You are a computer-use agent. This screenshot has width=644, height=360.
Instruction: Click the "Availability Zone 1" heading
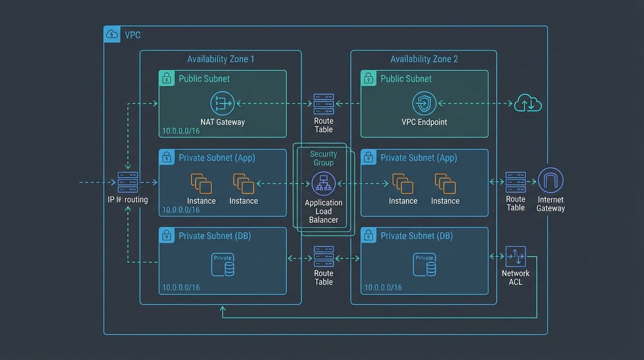point(221,59)
